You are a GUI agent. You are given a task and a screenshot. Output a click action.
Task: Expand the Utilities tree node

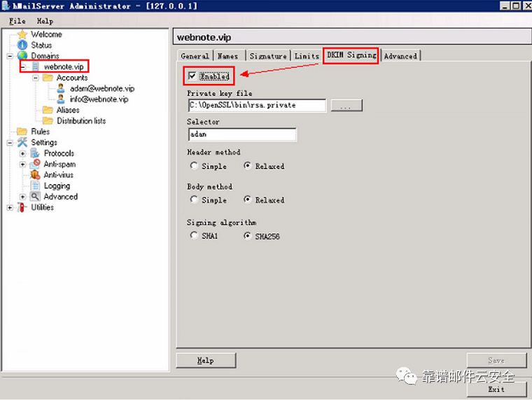tap(10, 208)
